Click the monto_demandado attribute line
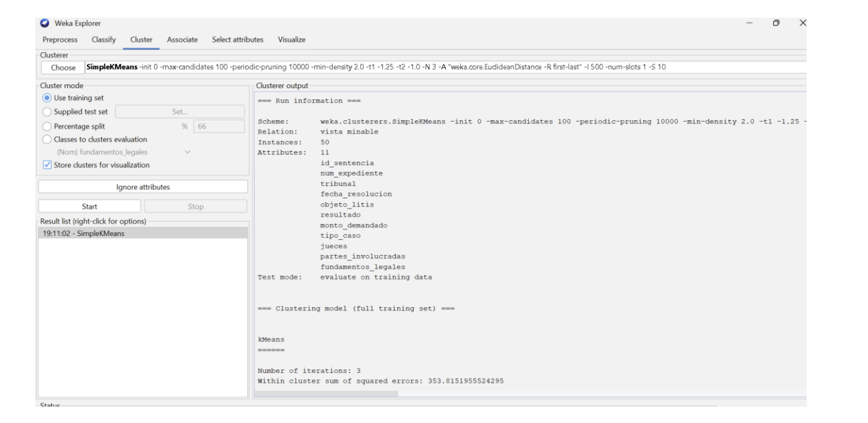 pyautogui.click(x=354, y=225)
